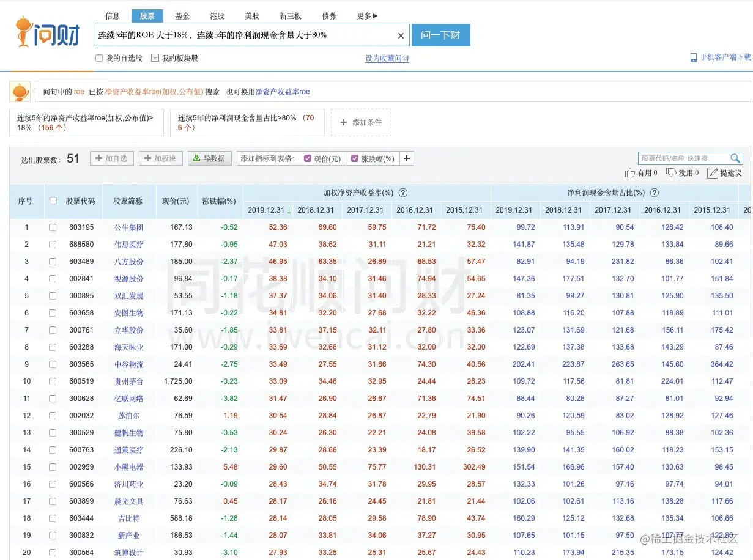Image resolution: width=753 pixels, height=560 pixels.
Task: Open stock link 通策医疗
Action: [x=128, y=450]
